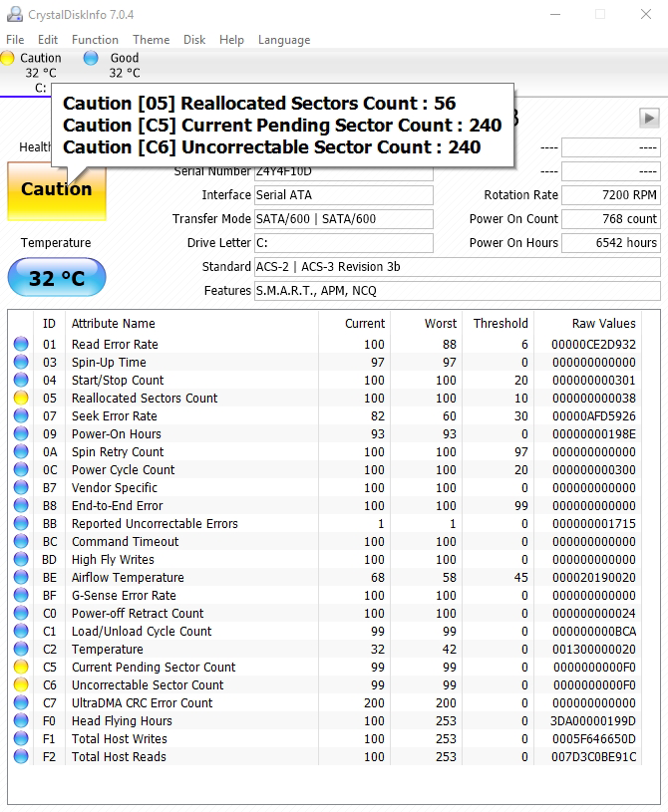Screen dimensions: 668x812
Task: Click blue status icon of Read Error Rate
Action: [21, 344]
